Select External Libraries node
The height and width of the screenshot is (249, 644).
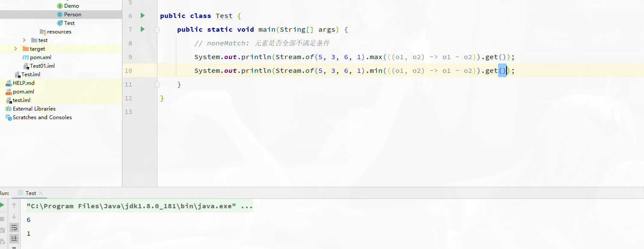pos(34,108)
